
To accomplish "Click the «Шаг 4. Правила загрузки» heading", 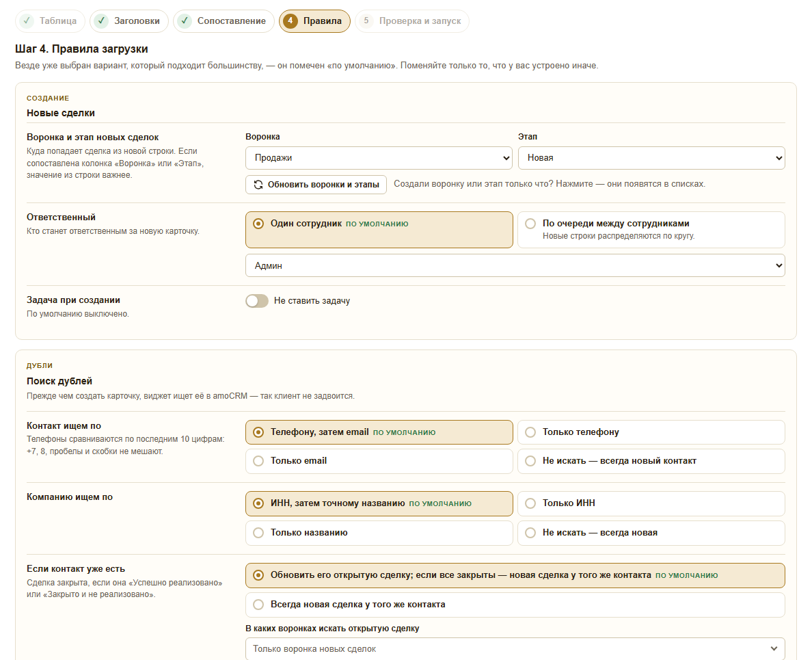I will click(x=82, y=49).
